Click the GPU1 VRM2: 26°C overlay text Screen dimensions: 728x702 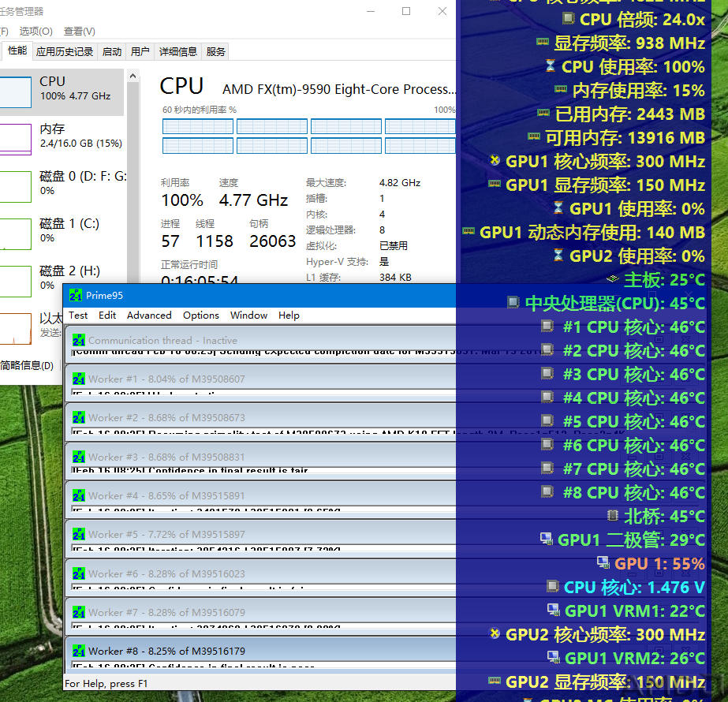635,658
